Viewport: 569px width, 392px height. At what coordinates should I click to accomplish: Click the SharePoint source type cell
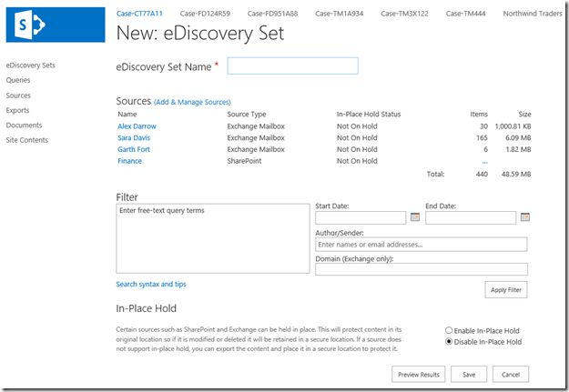[x=244, y=161]
